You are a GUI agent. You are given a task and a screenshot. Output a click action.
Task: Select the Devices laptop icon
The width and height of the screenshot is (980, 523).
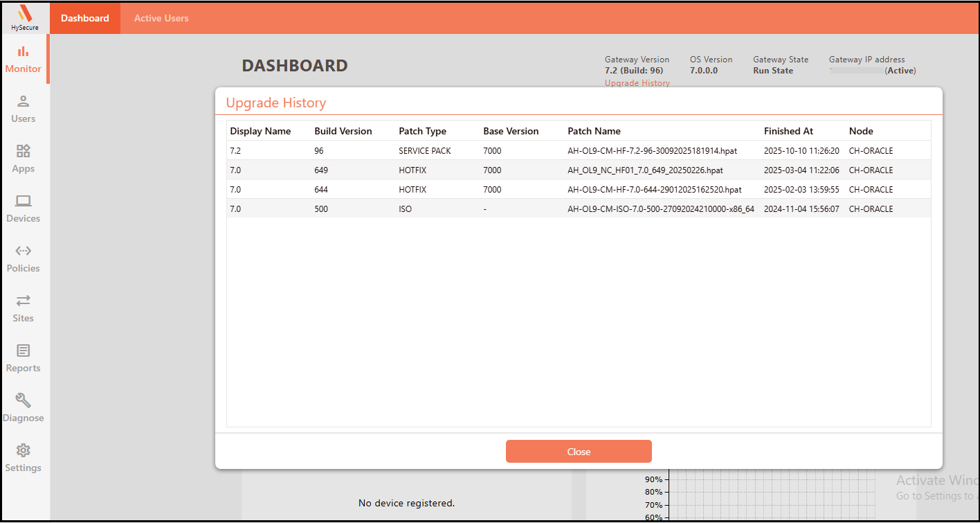click(24, 201)
